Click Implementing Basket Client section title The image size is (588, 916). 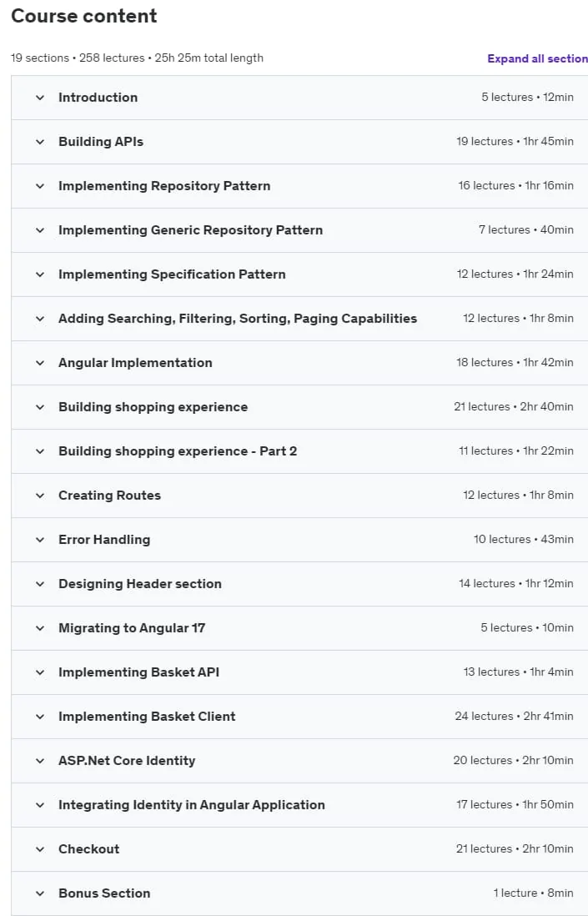coord(147,717)
